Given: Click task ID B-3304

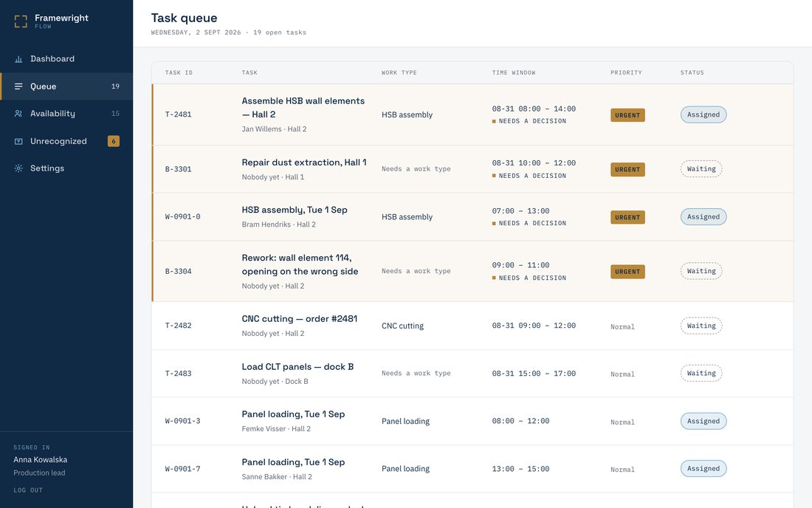Looking at the screenshot, I should 178,271.
